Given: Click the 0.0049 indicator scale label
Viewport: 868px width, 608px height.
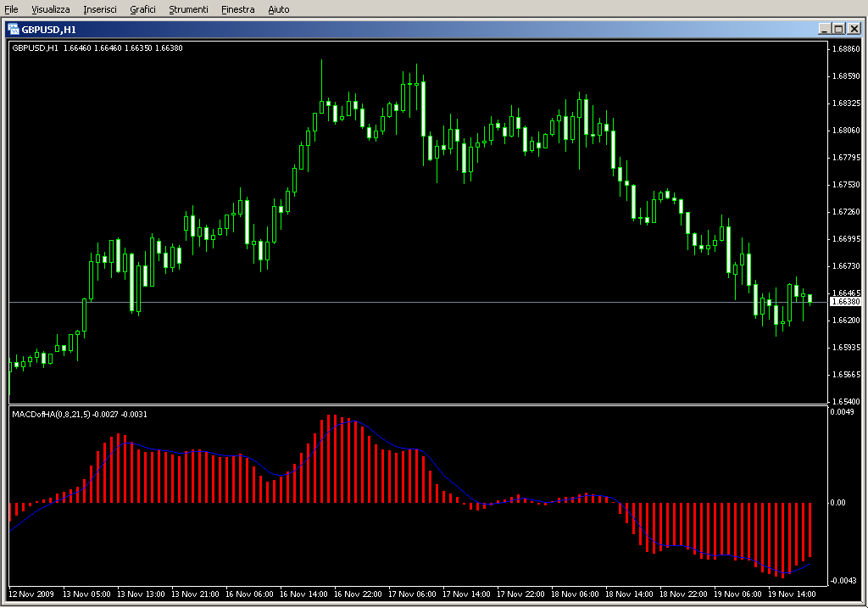Looking at the screenshot, I should tap(842, 412).
